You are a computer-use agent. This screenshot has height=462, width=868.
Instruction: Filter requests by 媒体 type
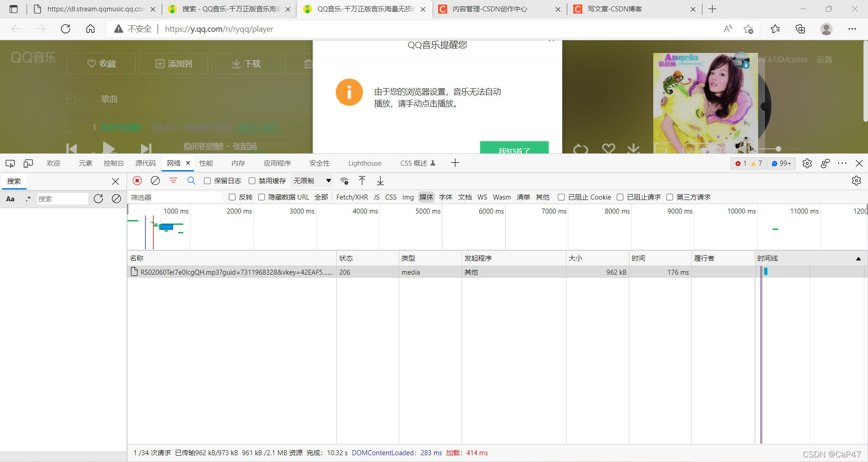[426, 197]
